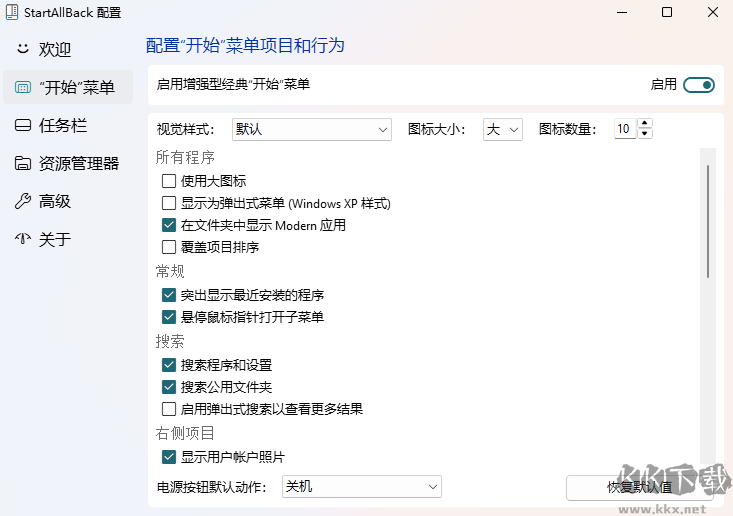Increase icon count with up arrow
733x516 pixels.
click(645, 124)
